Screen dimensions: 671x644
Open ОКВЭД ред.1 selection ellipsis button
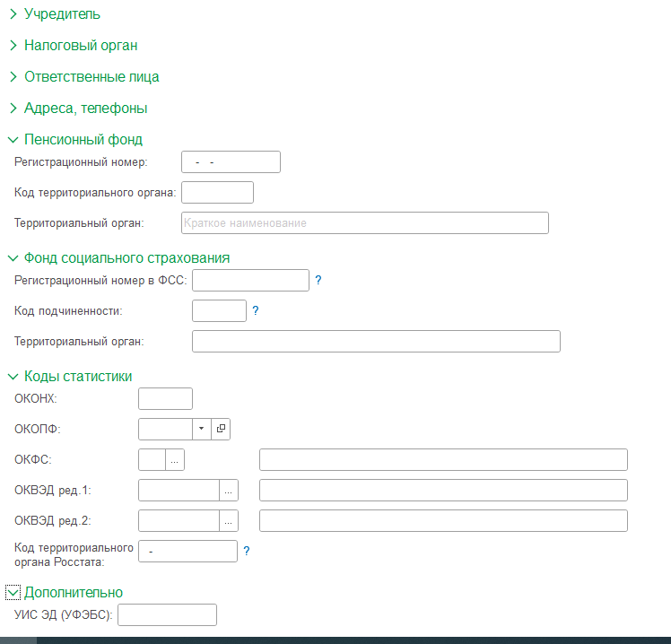(x=229, y=490)
